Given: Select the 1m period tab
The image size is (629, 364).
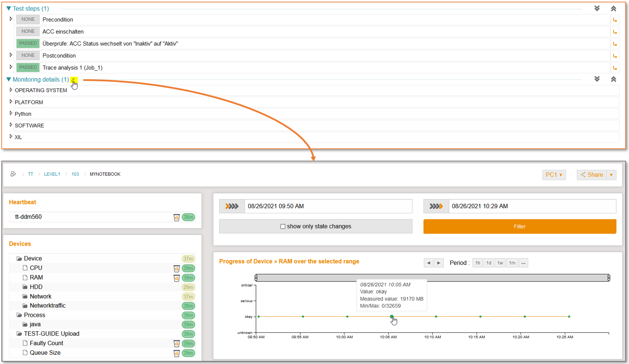Looking at the screenshot, I should click(512, 263).
